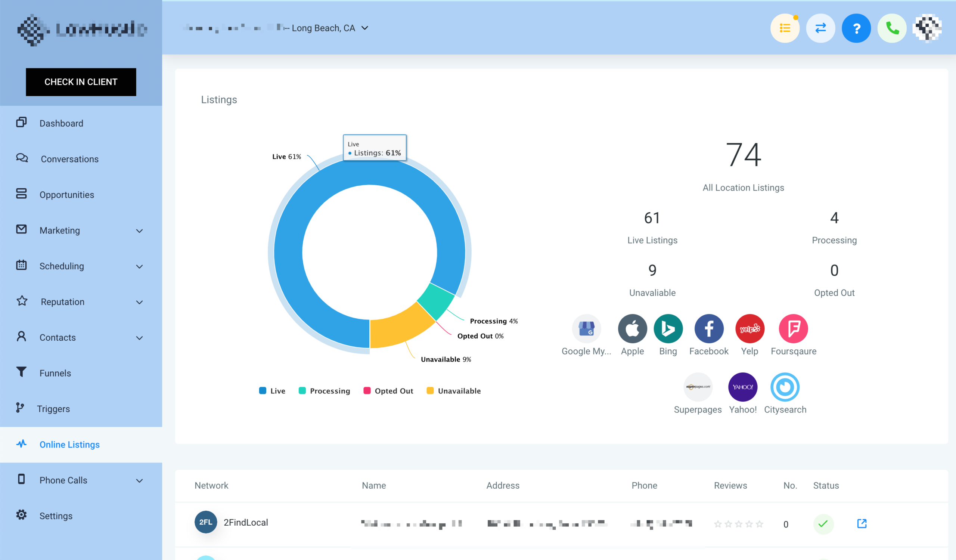The width and height of the screenshot is (956, 560).
Task: Open the Opportunities section
Action: pos(67,194)
